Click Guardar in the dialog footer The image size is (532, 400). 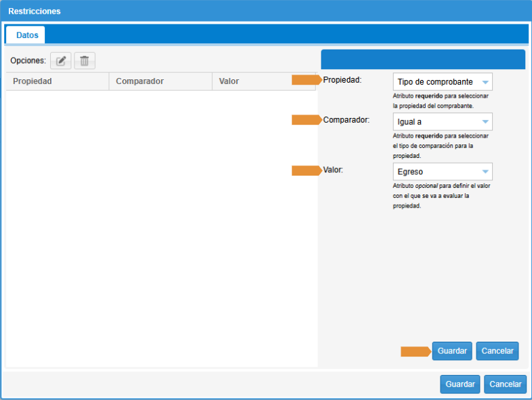(459, 384)
